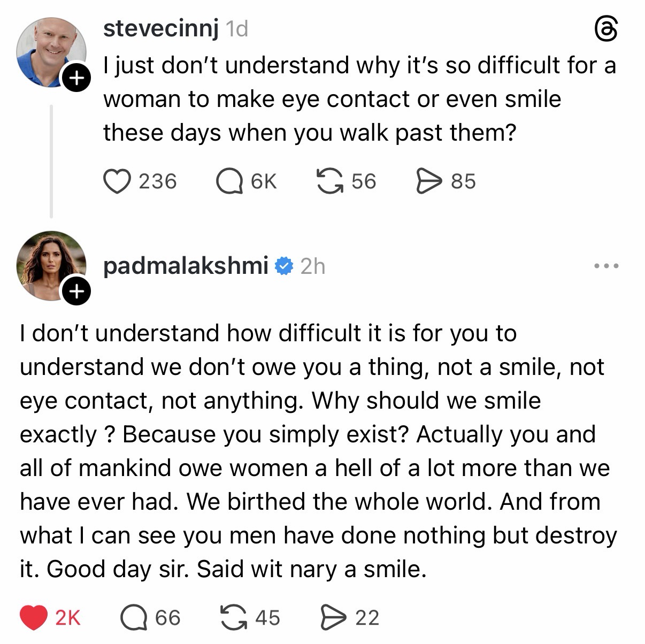This screenshot has height=644, width=645.
Task: Open the three-dot more options menu
Action: 605,266
